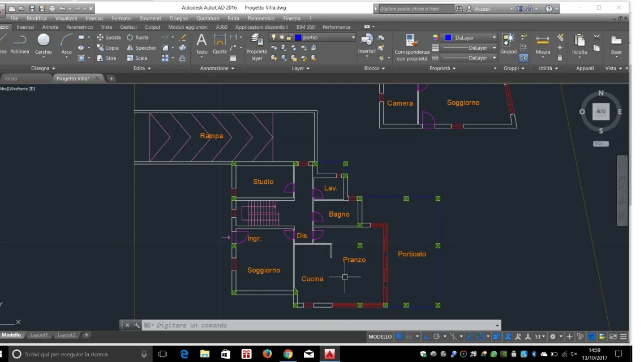Activate the Sposta move command
Screen dimensions: 644x362
(109, 37)
